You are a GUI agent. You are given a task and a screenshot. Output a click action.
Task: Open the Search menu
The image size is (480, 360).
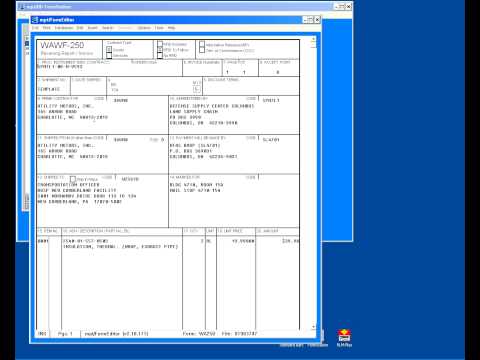pos(107,28)
